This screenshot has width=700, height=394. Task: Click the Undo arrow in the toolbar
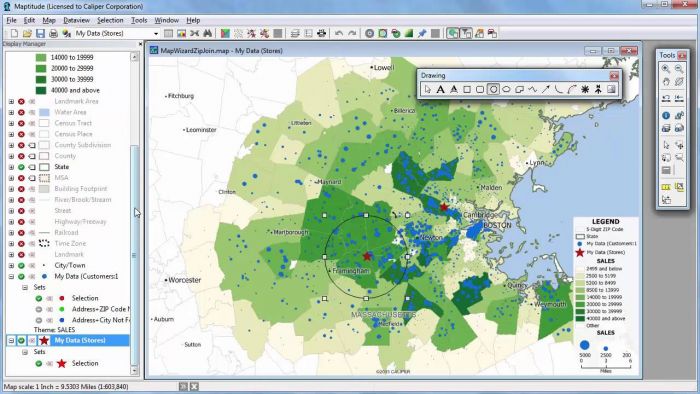[339, 33]
